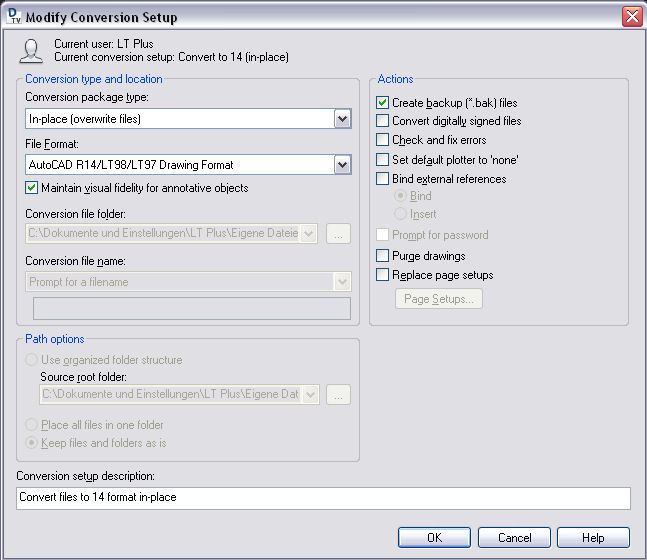
Task: Enable Convert digitally signed files
Action: [383, 121]
